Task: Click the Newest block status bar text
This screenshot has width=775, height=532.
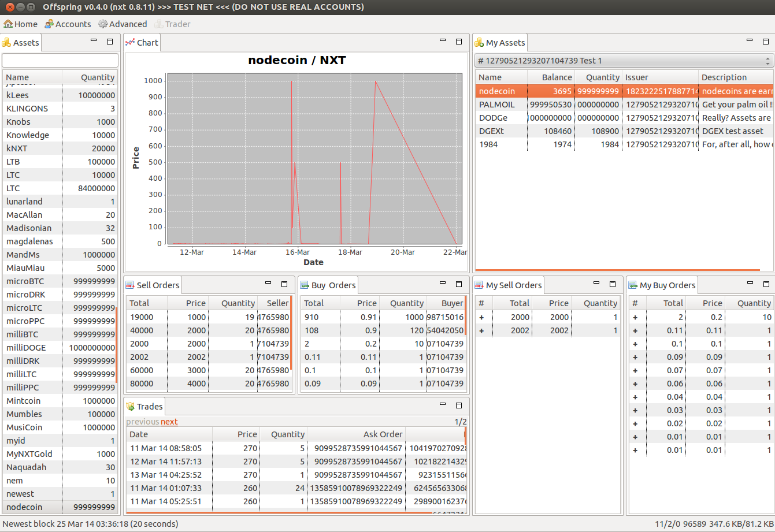Action: [x=90, y=524]
